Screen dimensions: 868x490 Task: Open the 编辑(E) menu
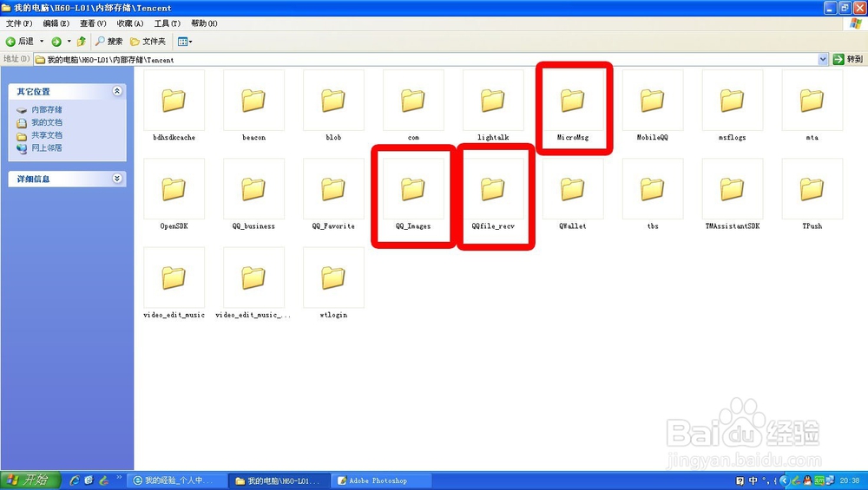tap(56, 23)
